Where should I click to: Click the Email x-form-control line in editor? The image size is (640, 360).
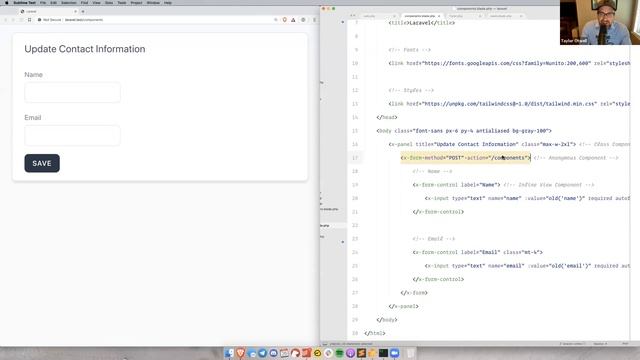point(478,252)
